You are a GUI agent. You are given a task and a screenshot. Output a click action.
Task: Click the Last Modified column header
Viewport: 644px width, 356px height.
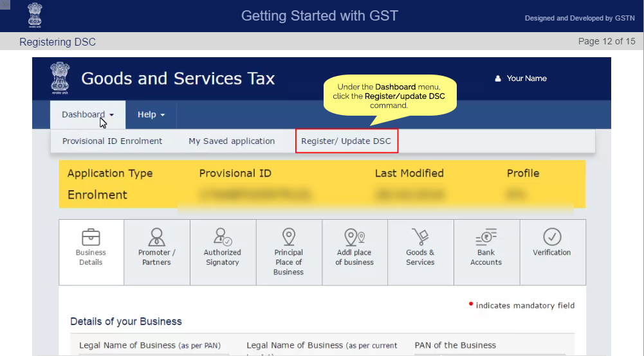pos(409,174)
